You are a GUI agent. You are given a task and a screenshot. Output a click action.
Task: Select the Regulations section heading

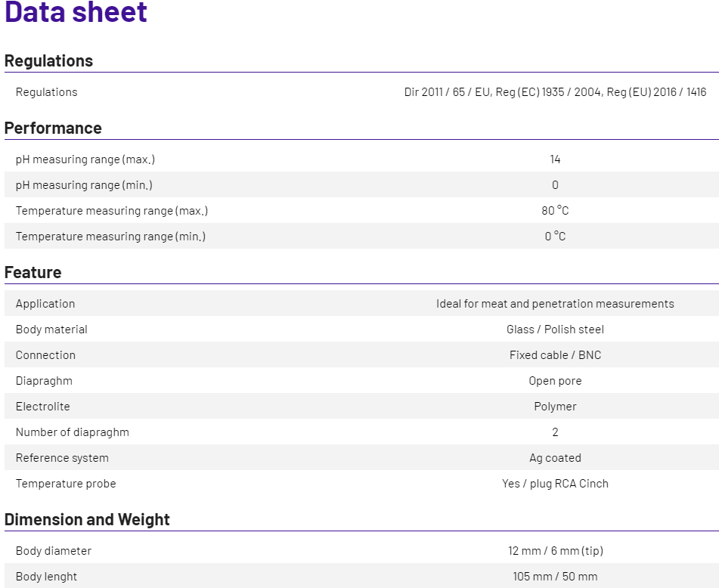[48, 61]
